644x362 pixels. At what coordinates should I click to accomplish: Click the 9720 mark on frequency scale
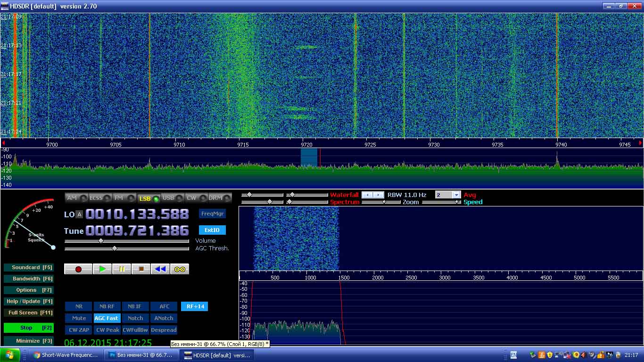tap(306, 145)
